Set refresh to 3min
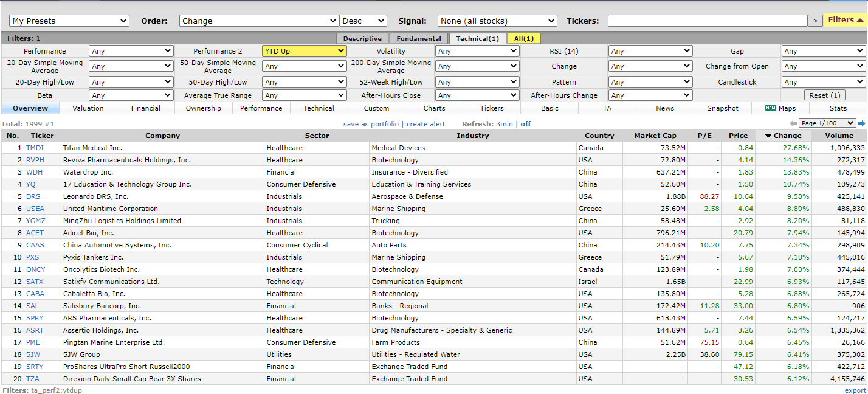The width and height of the screenshot is (868, 394). [x=505, y=124]
